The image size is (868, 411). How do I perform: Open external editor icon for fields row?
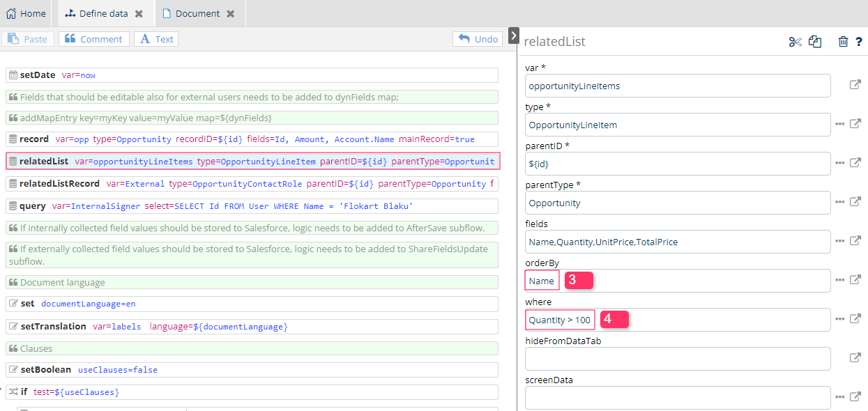855,241
